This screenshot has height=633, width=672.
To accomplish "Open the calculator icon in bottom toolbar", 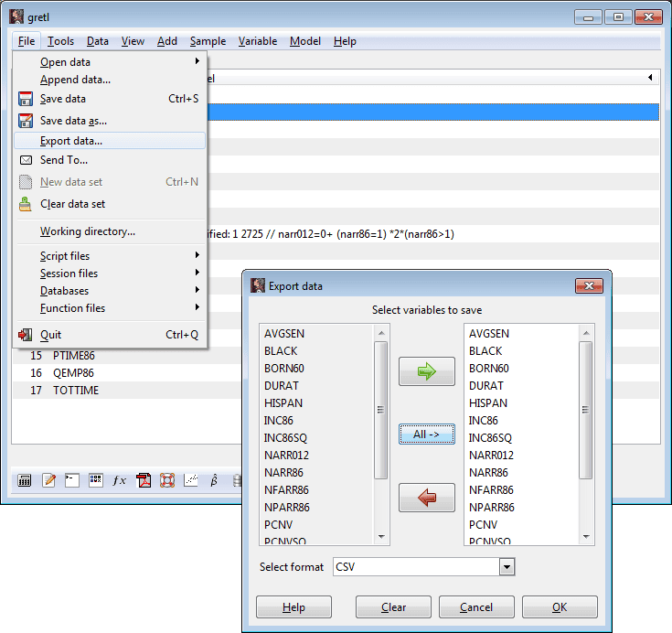I will [x=25, y=480].
